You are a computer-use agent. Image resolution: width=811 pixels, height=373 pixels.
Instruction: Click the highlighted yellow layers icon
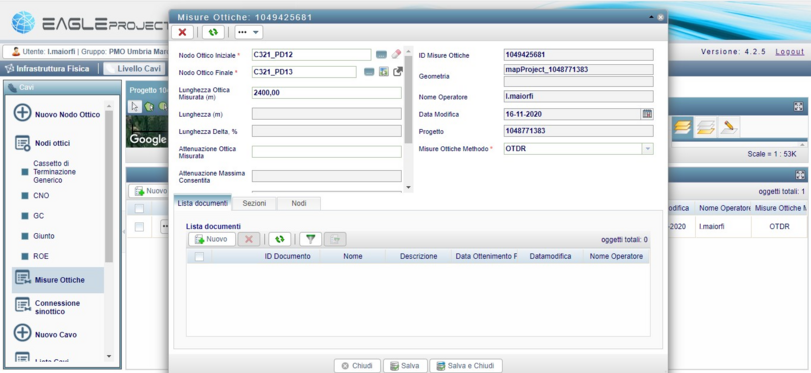[x=683, y=127]
